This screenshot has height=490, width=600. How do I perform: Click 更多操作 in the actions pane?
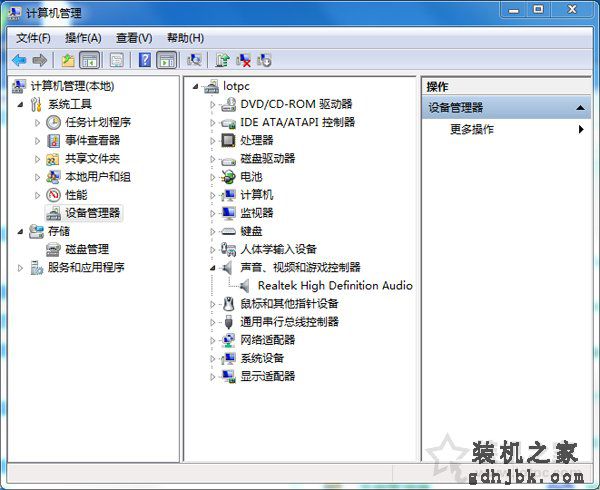[471, 129]
